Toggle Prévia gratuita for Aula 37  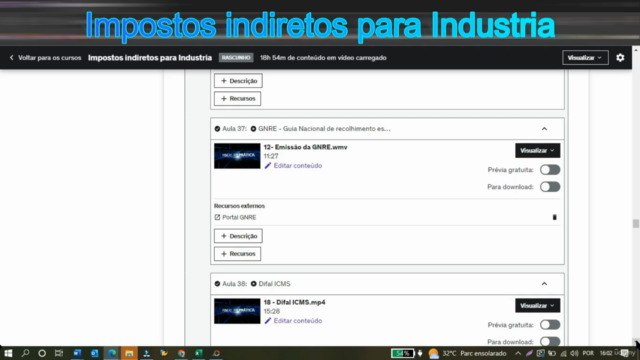(550, 170)
